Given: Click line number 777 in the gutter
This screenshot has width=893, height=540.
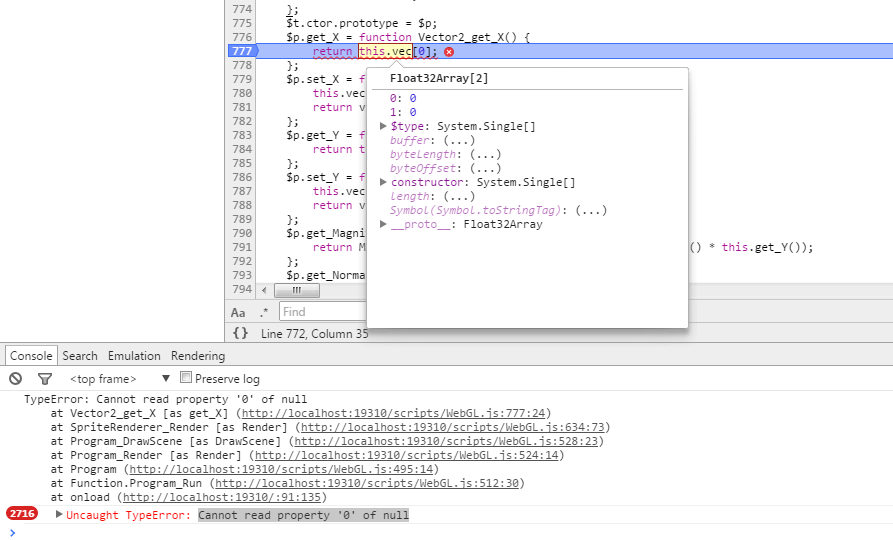Looking at the screenshot, I should pos(242,51).
